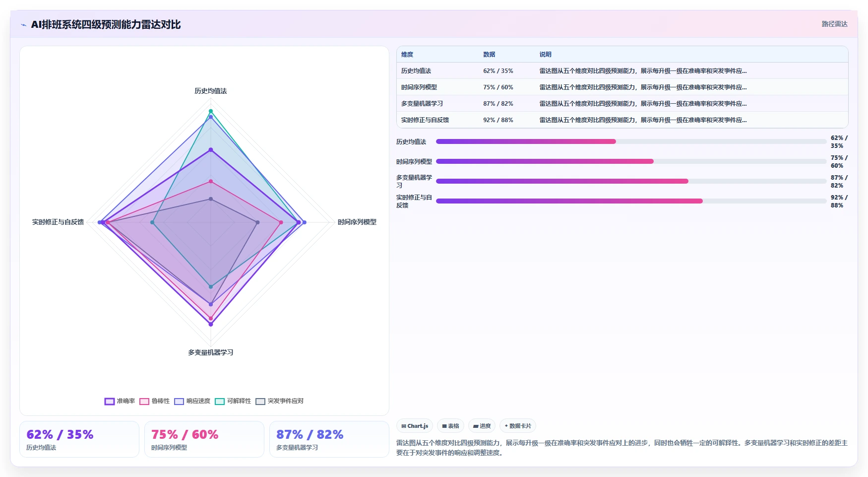Click the 75% / 60% value after the progress bar

pyautogui.click(x=839, y=161)
